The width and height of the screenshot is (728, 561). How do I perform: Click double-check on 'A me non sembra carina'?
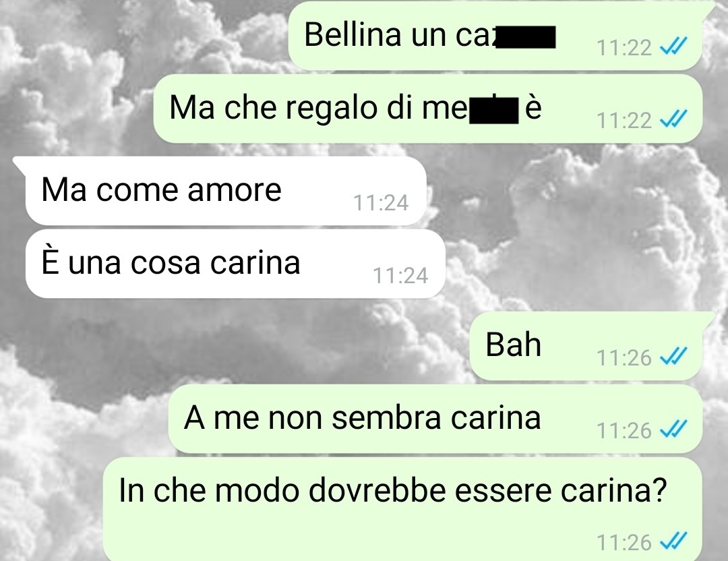click(x=673, y=430)
